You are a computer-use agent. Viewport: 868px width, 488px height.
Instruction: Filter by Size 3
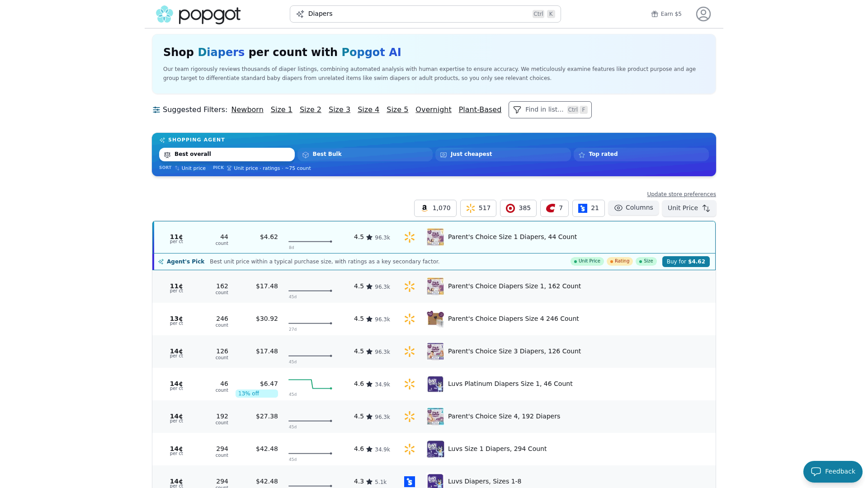340,110
